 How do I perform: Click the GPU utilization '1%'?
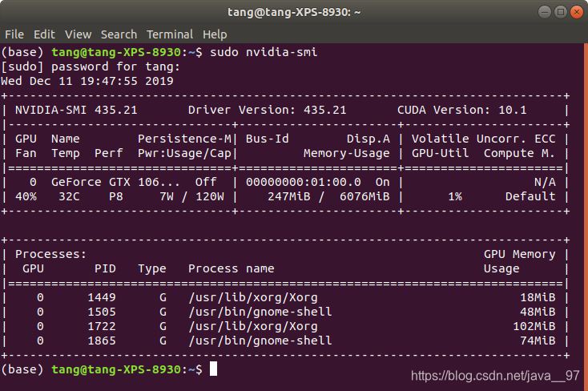pyautogui.click(x=455, y=196)
